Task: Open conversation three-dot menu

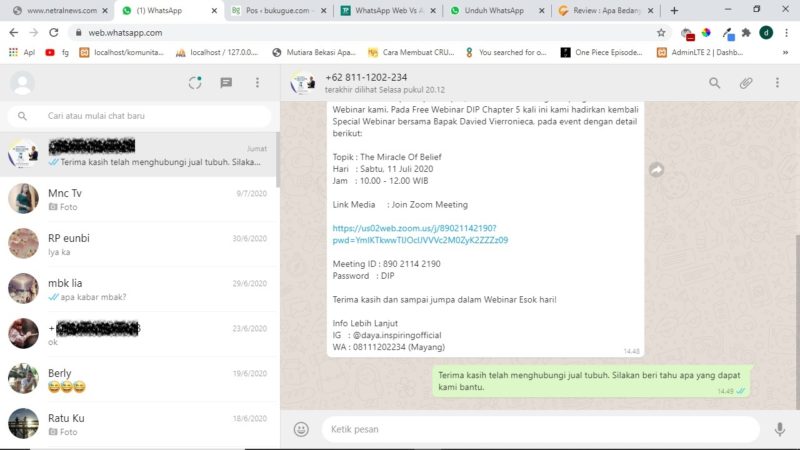Action: [x=777, y=83]
